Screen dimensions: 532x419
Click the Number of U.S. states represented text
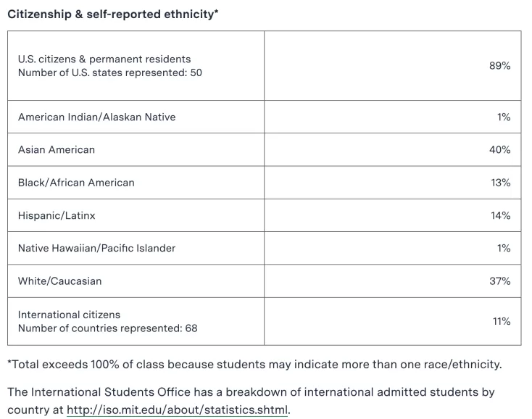click(110, 72)
